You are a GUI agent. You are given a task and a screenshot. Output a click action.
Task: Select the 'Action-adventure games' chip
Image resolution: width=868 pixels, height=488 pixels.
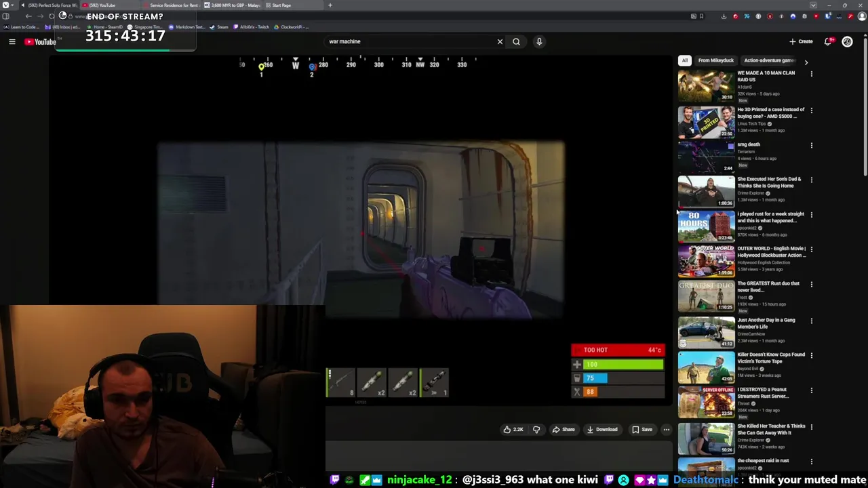click(769, 60)
